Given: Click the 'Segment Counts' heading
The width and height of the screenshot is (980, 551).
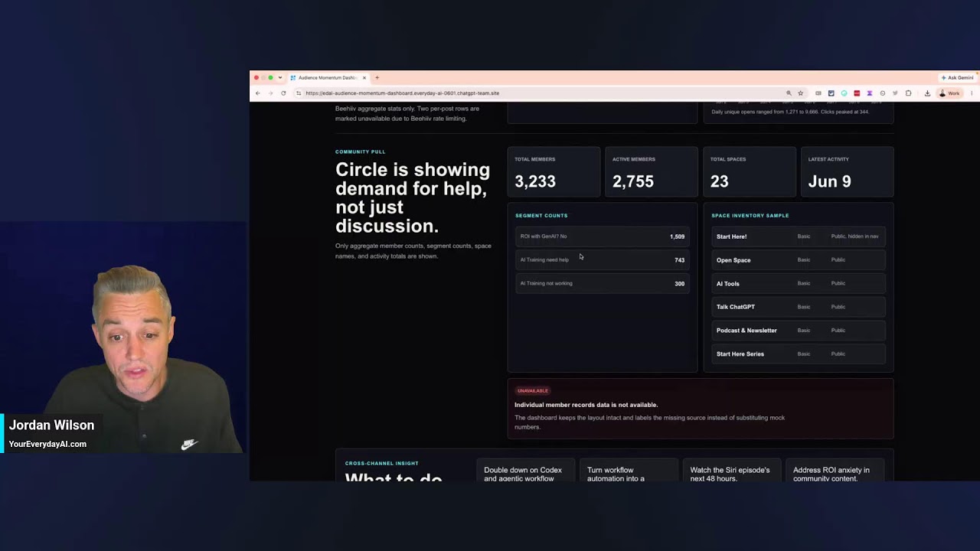Looking at the screenshot, I should [x=541, y=216].
